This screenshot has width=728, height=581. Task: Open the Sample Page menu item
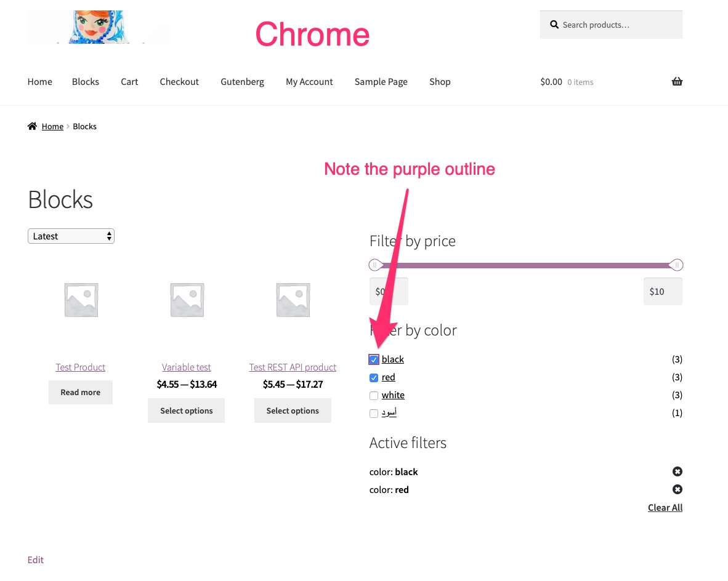[381, 82]
